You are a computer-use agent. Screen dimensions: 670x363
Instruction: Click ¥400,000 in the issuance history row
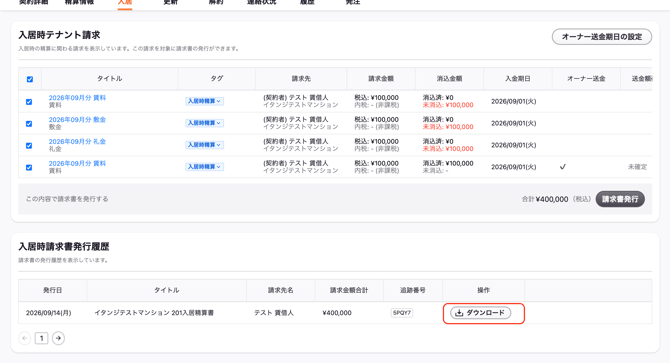(x=337, y=313)
